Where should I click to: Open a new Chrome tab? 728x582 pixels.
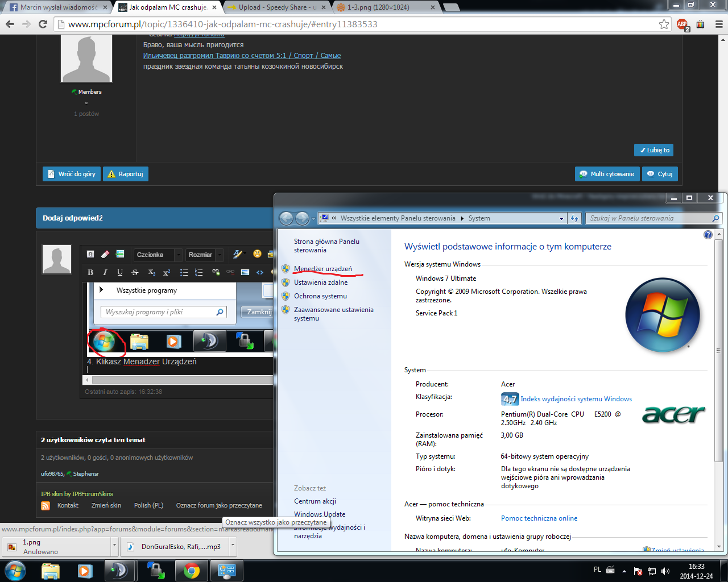pos(451,7)
